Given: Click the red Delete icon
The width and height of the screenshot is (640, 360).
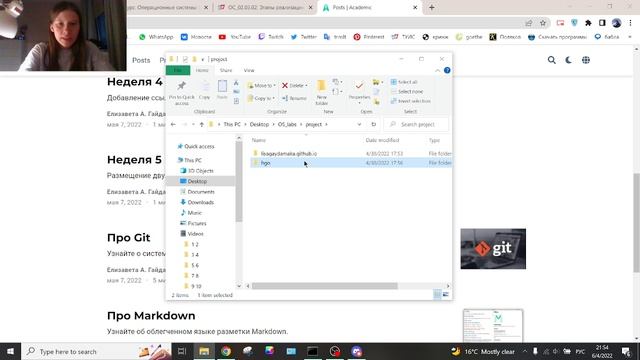Looking at the screenshot, I should pos(285,85).
